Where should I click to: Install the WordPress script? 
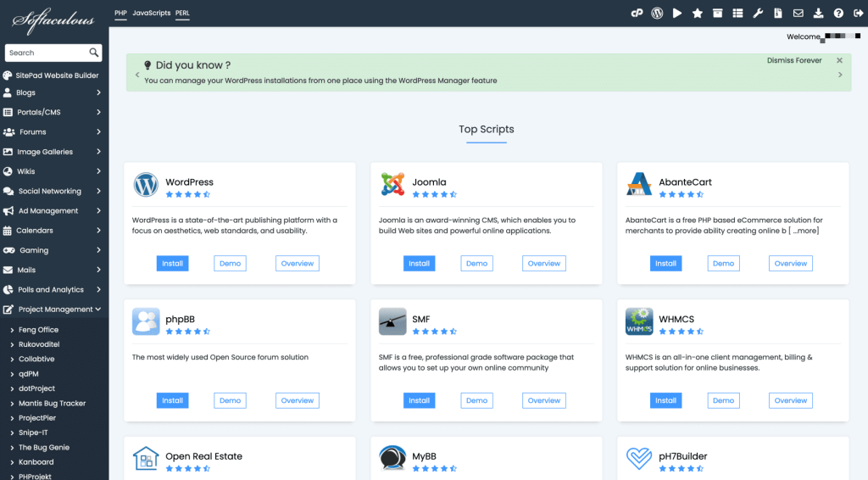click(173, 264)
